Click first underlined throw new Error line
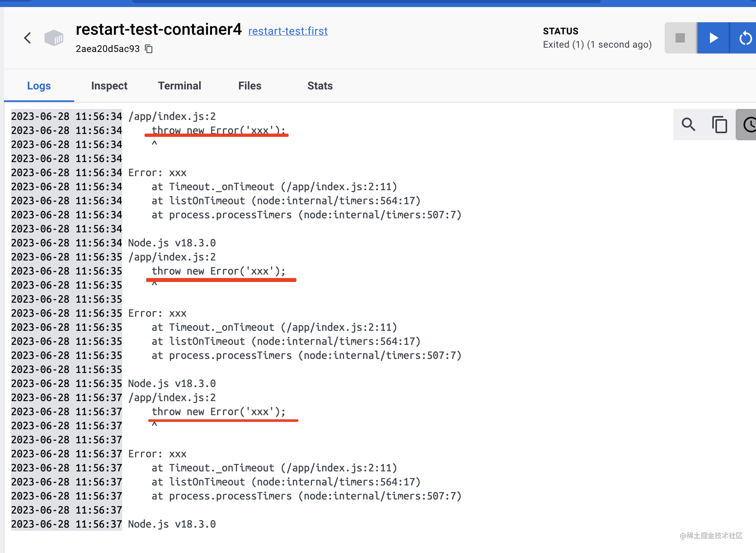The width and height of the screenshot is (756, 553). coord(218,130)
